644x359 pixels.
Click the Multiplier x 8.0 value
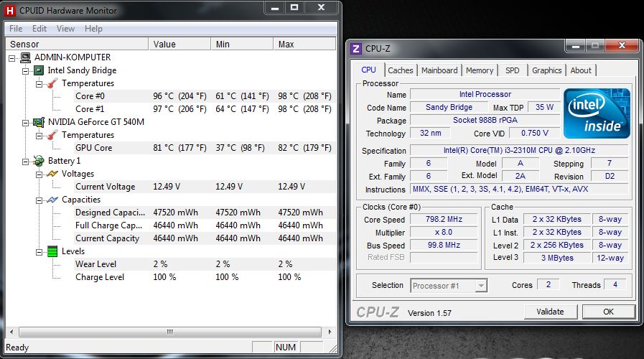[444, 233]
